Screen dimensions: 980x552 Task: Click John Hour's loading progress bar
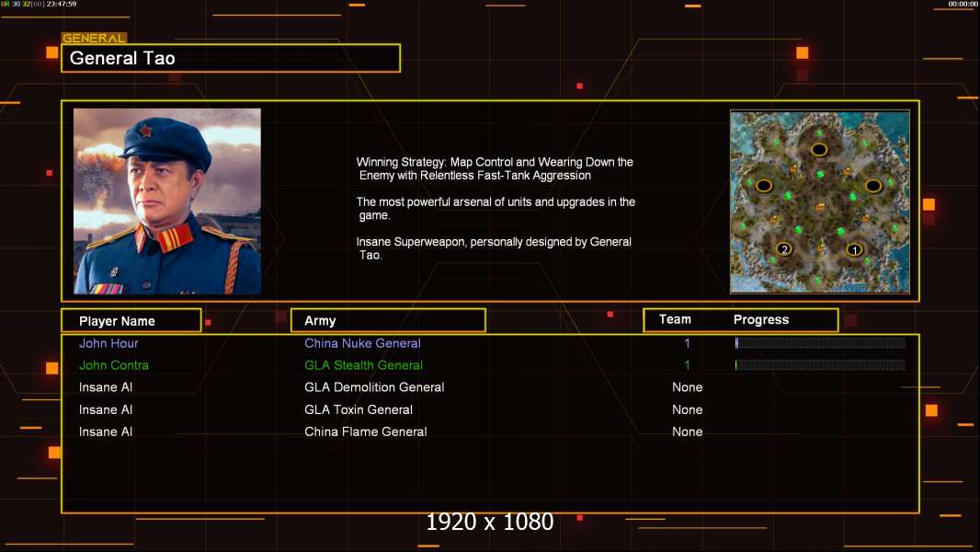820,342
